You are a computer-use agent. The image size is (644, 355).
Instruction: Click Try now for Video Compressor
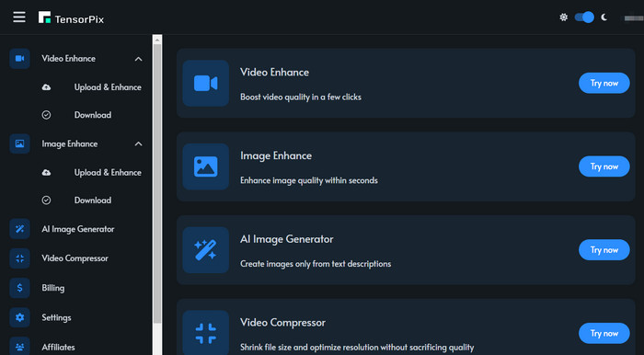(x=604, y=333)
